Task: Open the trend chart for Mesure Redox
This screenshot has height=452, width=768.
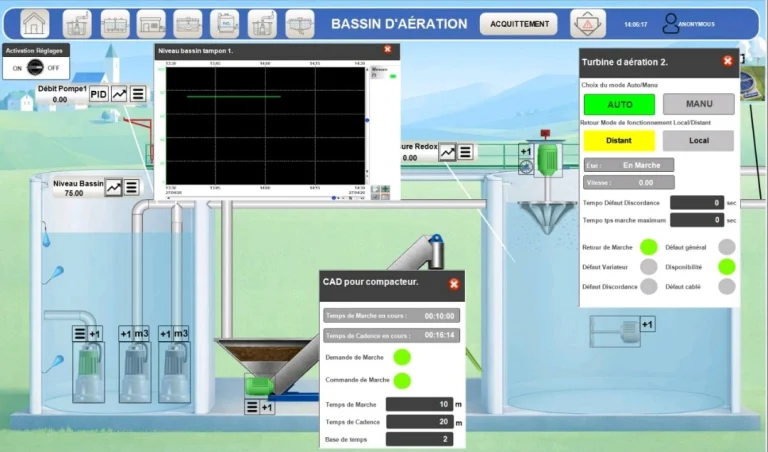Action: click(x=447, y=152)
